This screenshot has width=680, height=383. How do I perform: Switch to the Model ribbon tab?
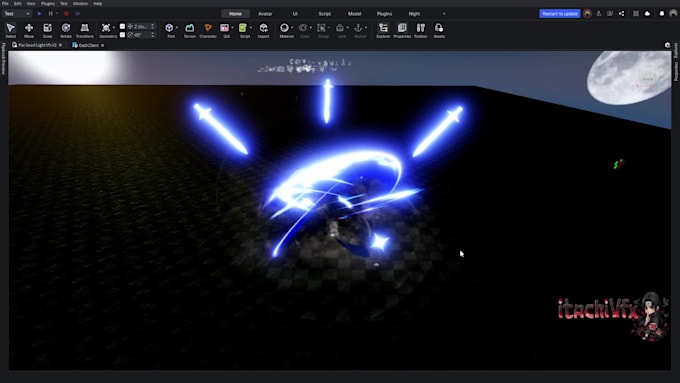click(x=354, y=14)
